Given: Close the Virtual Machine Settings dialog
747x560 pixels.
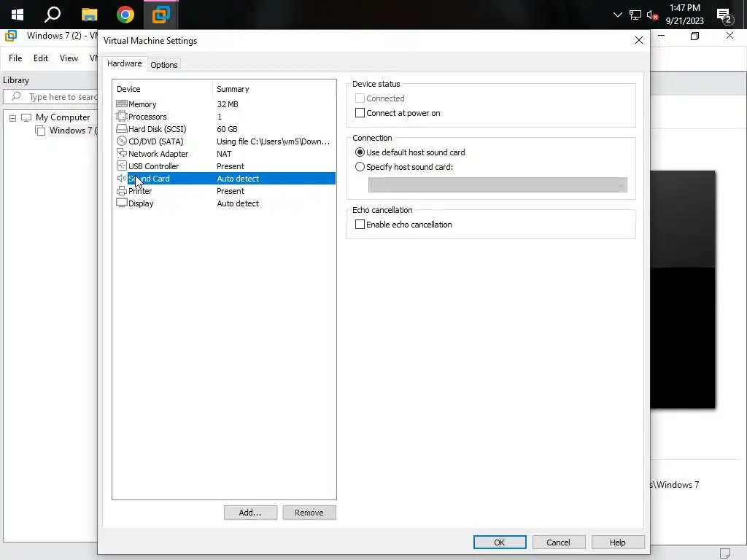Looking at the screenshot, I should point(639,41).
